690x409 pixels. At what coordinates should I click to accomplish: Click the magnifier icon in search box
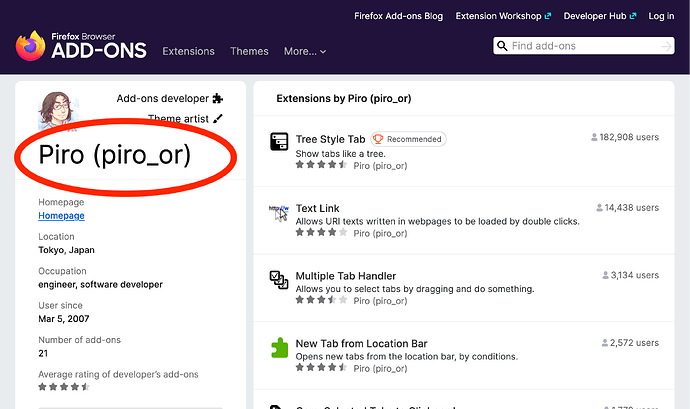[x=502, y=46]
